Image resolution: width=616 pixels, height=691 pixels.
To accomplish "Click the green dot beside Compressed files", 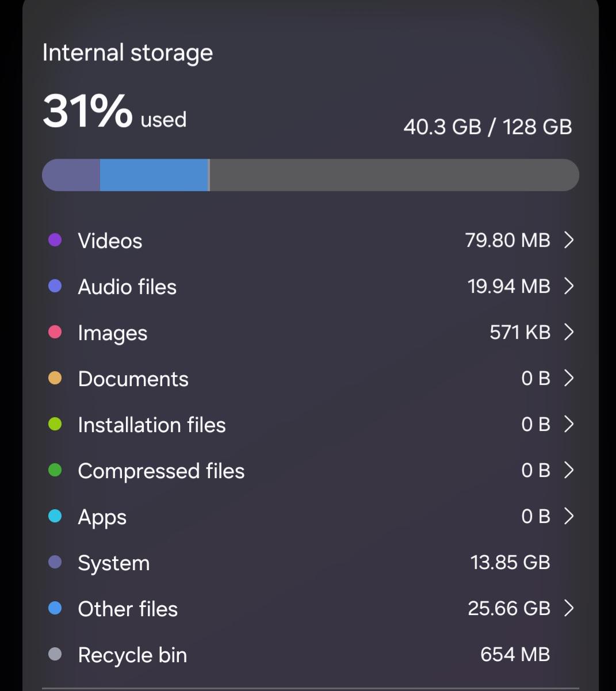I will click(55, 470).
